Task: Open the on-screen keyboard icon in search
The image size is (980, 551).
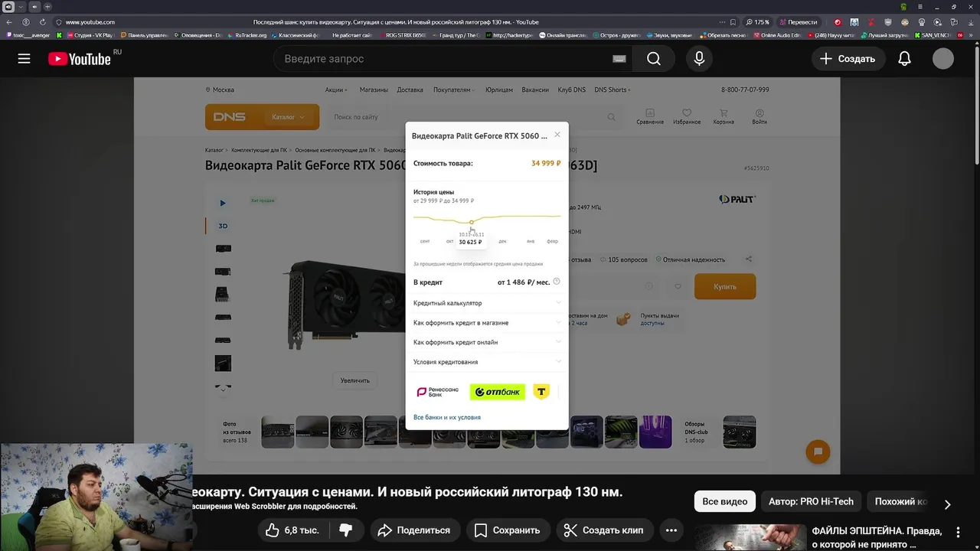Action: pyautogui.click(x=619, y=59)
